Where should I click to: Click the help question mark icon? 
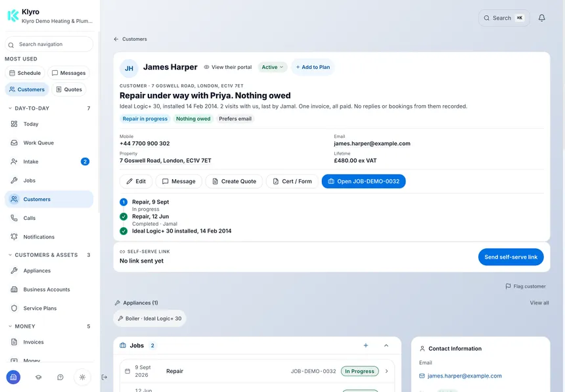[x=60, y=378]
